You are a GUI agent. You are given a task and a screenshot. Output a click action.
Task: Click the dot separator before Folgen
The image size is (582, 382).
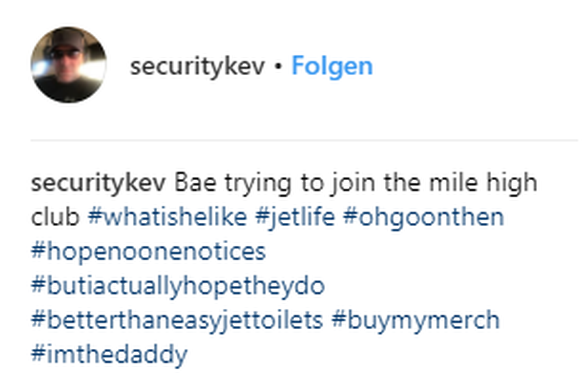[278, 67]
